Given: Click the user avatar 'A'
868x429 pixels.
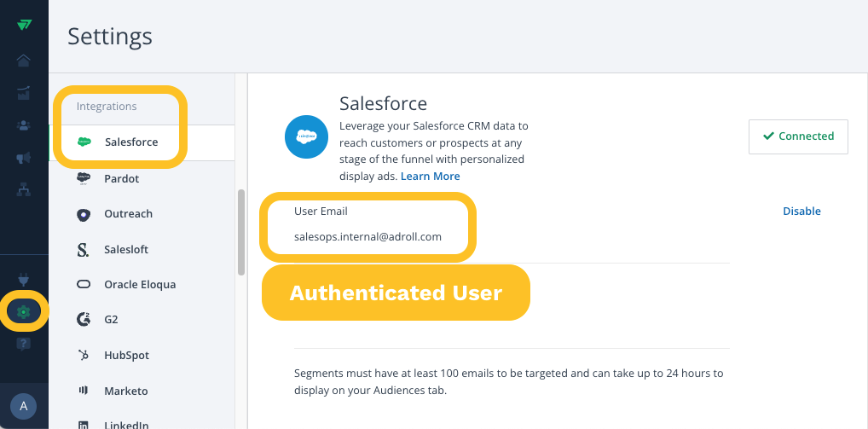Looking at the screenshot, I should click(23, 406).
